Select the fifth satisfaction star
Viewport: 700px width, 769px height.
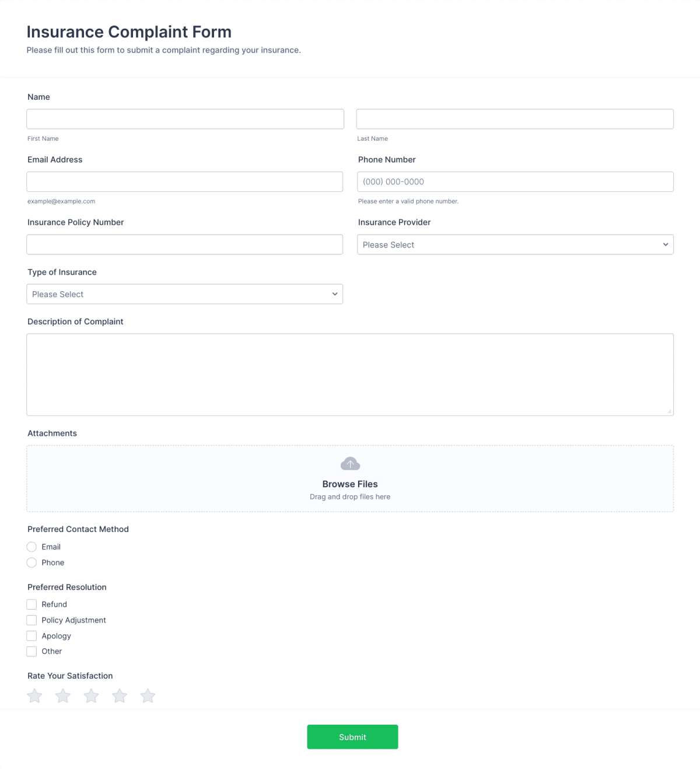[x=148, y=695]
